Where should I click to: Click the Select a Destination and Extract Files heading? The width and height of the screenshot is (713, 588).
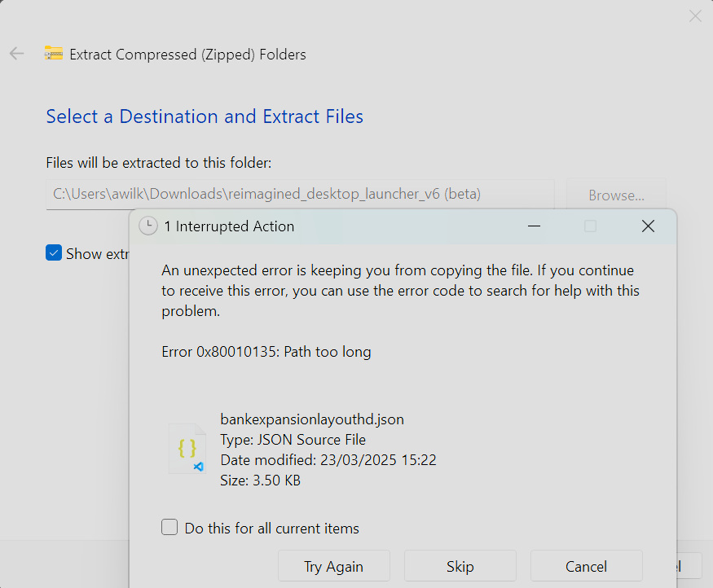pos(205,116)
